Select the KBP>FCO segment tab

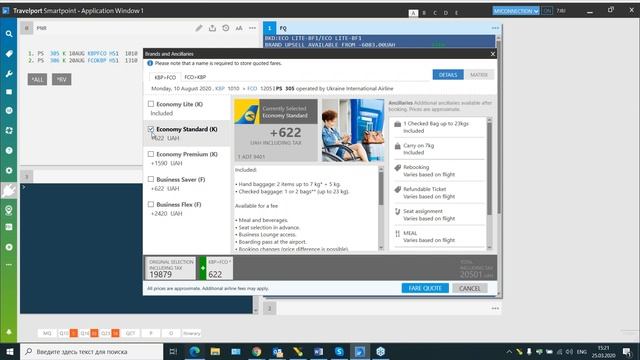(165, 77)
